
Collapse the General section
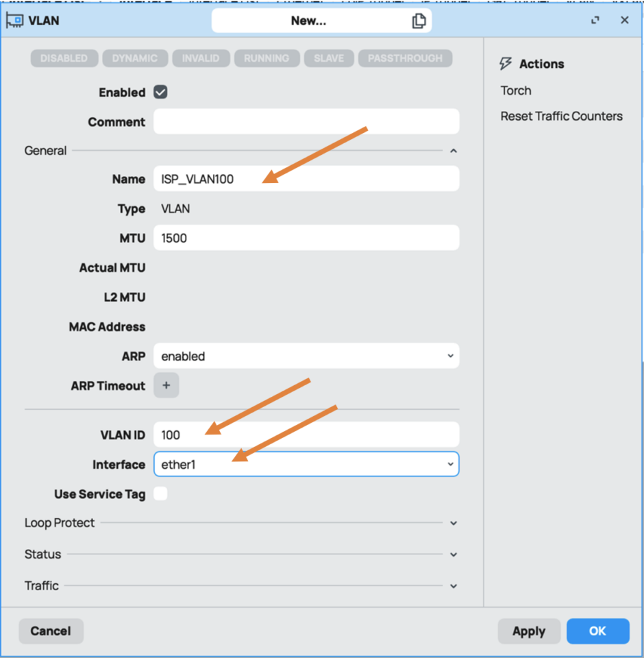click(x=453, y=150)
